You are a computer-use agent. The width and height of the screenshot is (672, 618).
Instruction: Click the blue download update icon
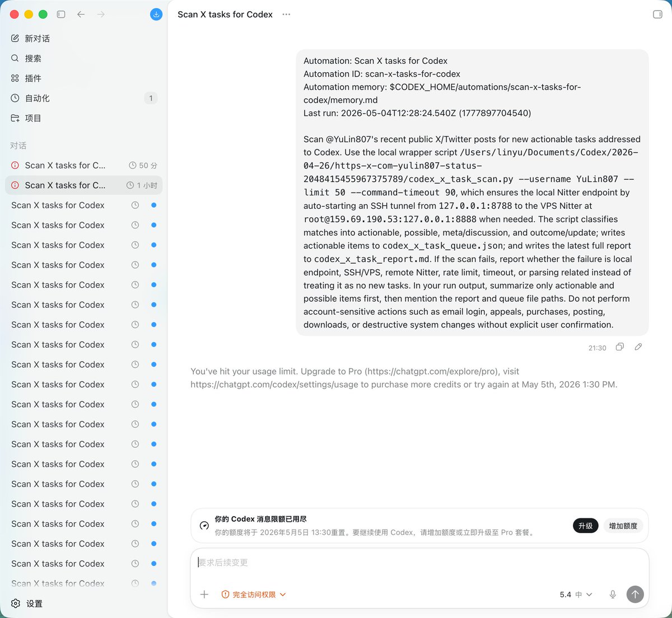pos(156,14)
